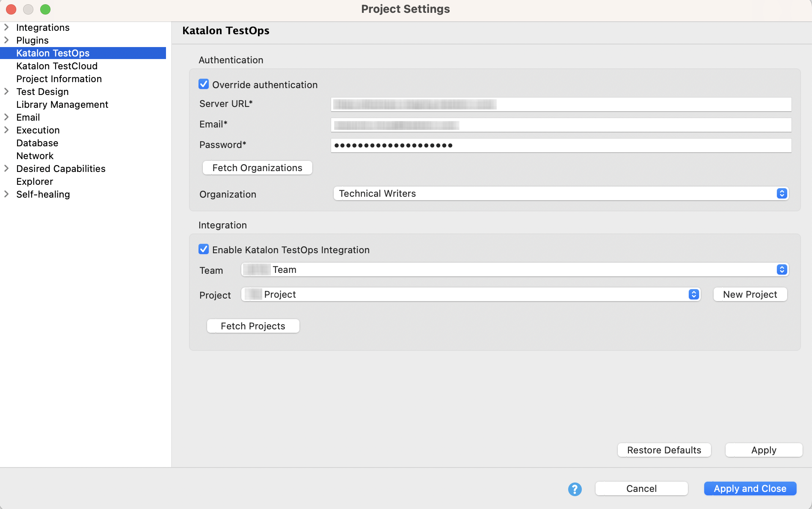This screenshot has height=509, width=812.
Task: Focus the Email input field
Action: (561, 125)
